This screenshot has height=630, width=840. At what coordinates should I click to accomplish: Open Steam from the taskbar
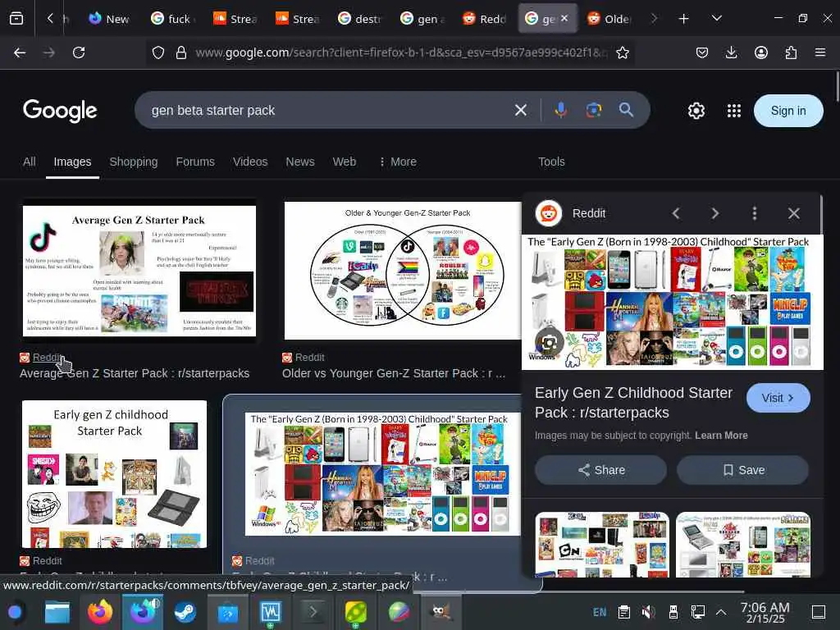coord(185,612)
